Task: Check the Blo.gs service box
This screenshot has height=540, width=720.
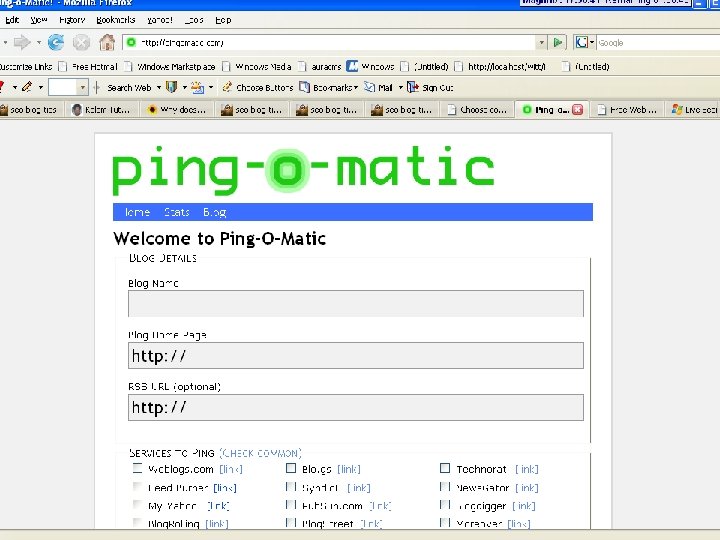Action: coord(291,468)
